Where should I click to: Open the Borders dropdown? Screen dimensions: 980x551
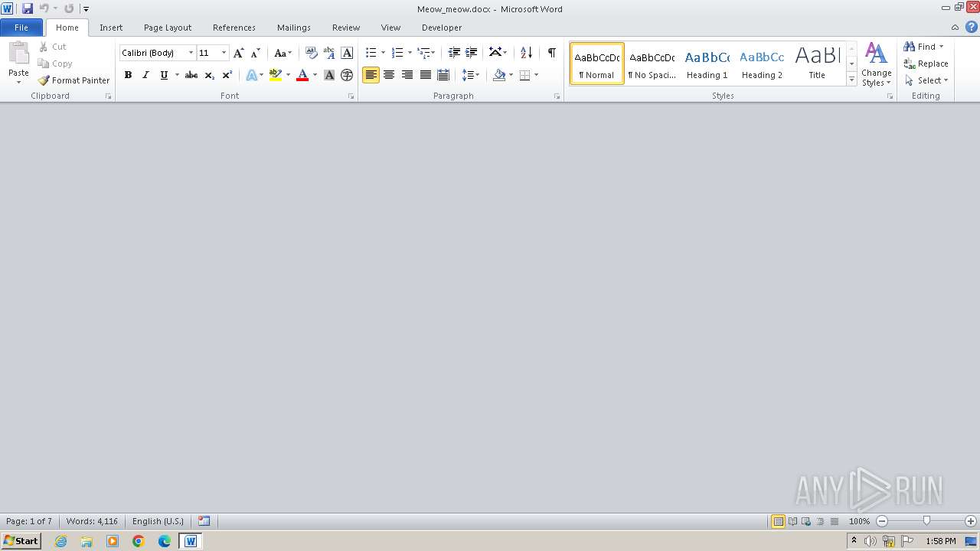coord(536,75)
